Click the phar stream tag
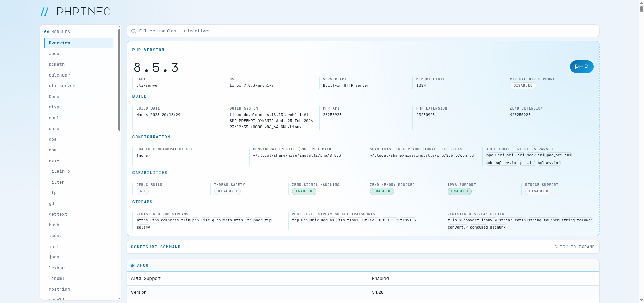Viewport: 644px width, 303px height. point(258,220)
